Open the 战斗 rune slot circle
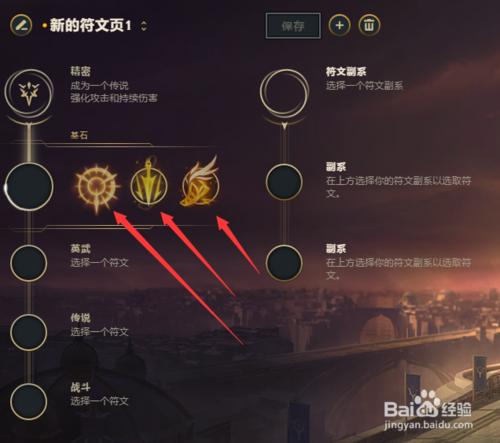The image size is (500, 443). (x=29, y=402)
